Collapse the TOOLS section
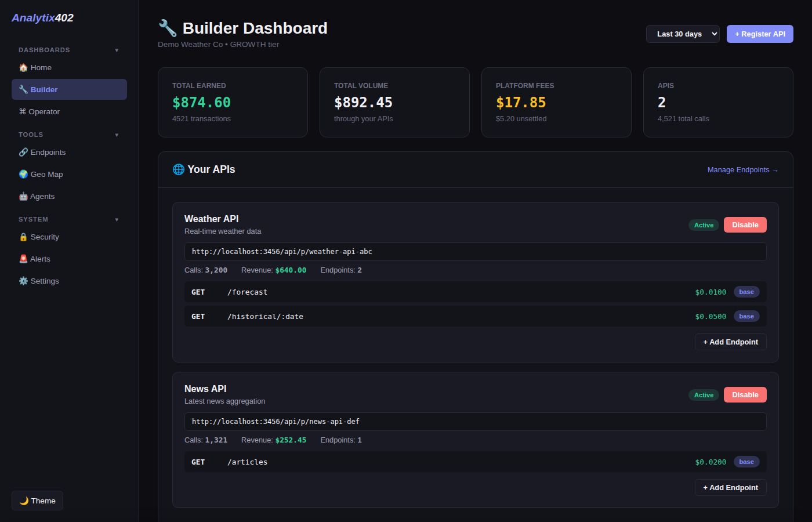 coord(117,135)
